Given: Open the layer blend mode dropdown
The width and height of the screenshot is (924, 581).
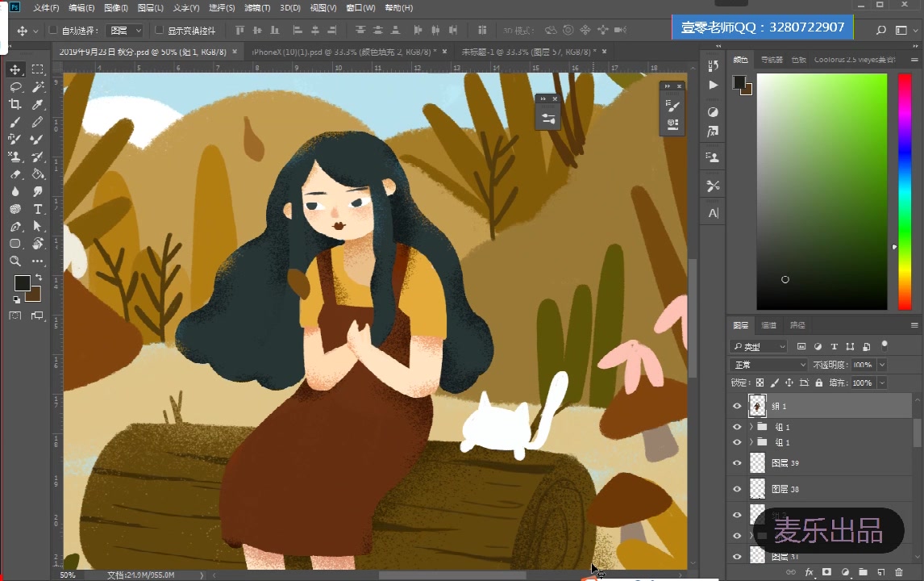Looking at the screenshot, I should [768, 365].
